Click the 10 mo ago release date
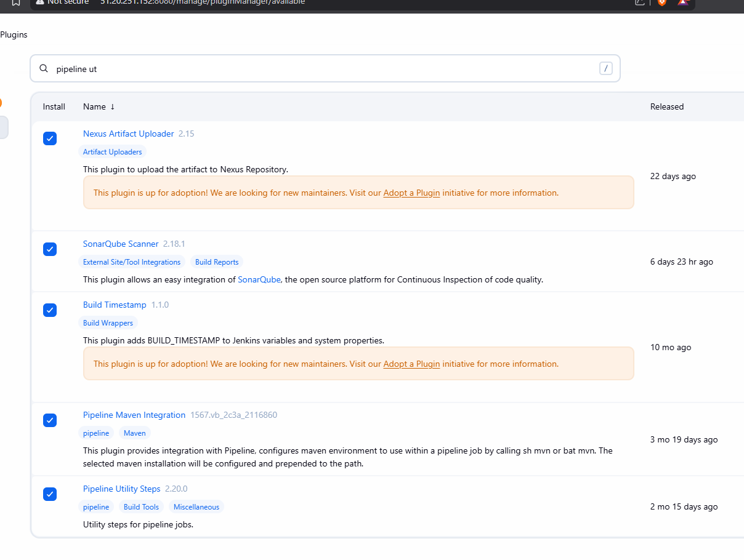 671,347
